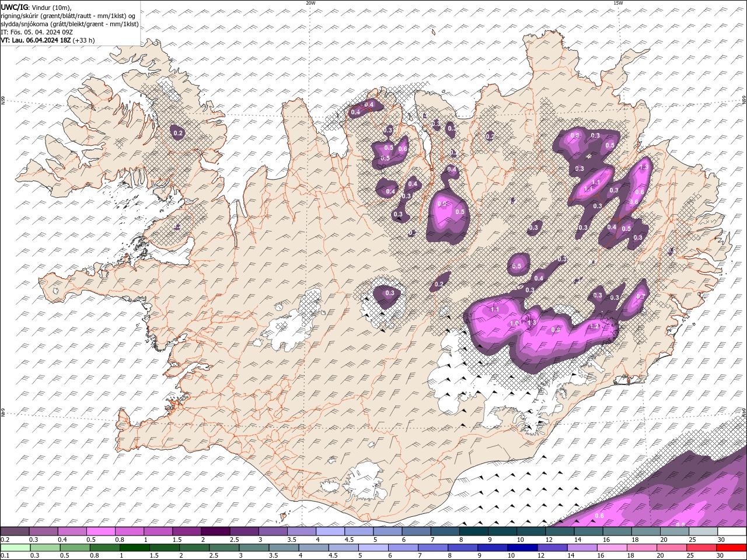Select the dark teal 8 swatch in the upper legend row
The width and height of the screenshot is (747, 560).
click(474, 531)
